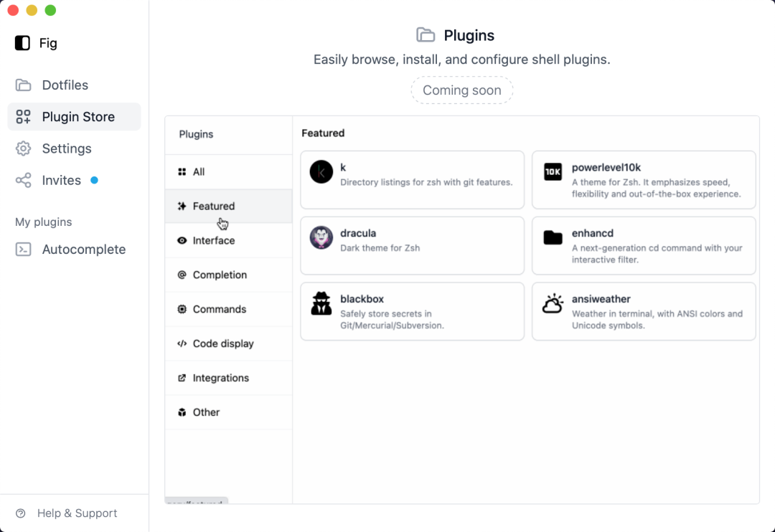Open the enhancd plugin card
The width and height of the screenshot is (775, 532).
[x=643, y=246]
